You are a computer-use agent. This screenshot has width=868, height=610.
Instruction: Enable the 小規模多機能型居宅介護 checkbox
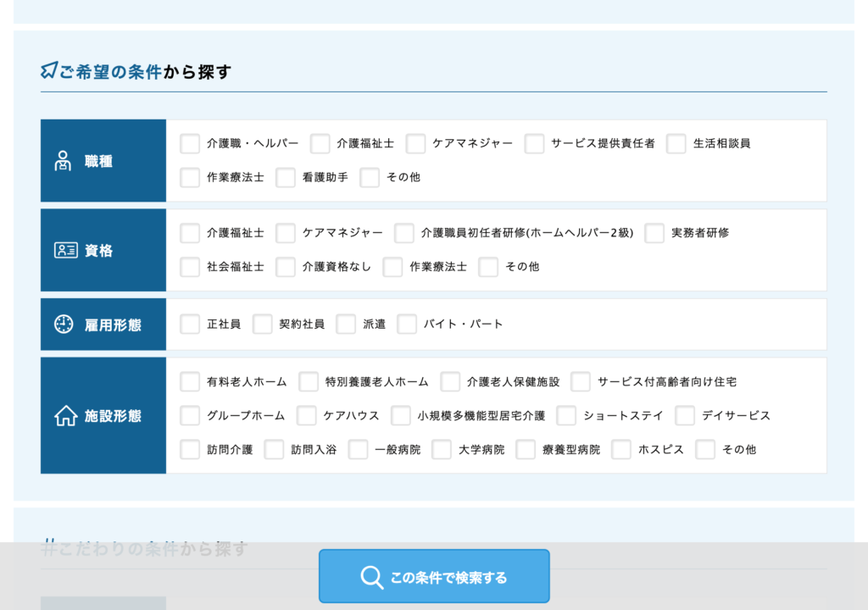pos(401,416)
